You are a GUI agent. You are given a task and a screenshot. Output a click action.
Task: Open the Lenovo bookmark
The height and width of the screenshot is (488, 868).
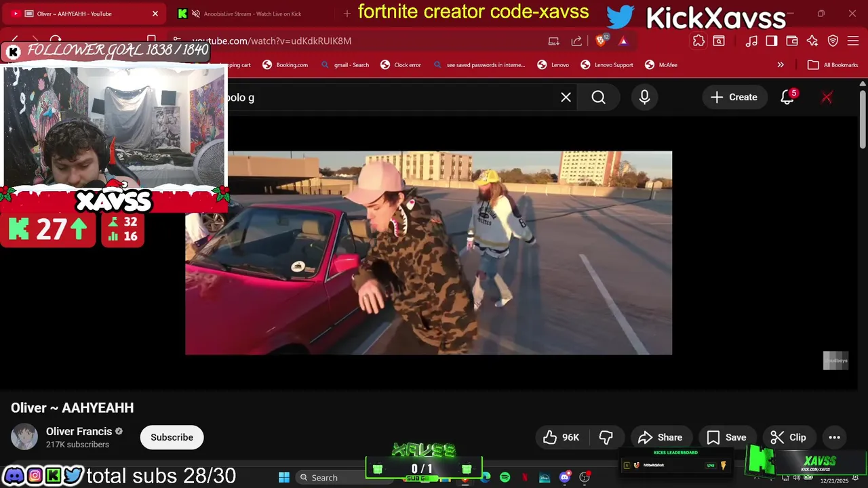click(x=553, y=65)
